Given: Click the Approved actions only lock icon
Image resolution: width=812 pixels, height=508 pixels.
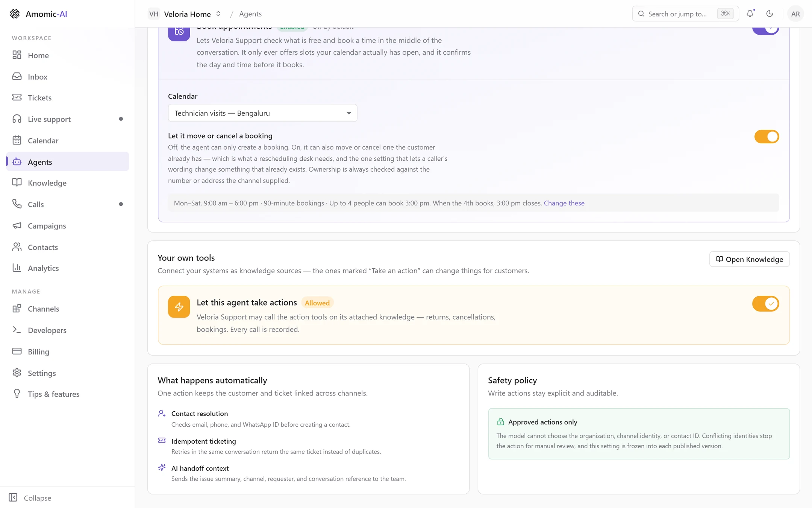Looking at the screenshot, I should pos(500,422).
